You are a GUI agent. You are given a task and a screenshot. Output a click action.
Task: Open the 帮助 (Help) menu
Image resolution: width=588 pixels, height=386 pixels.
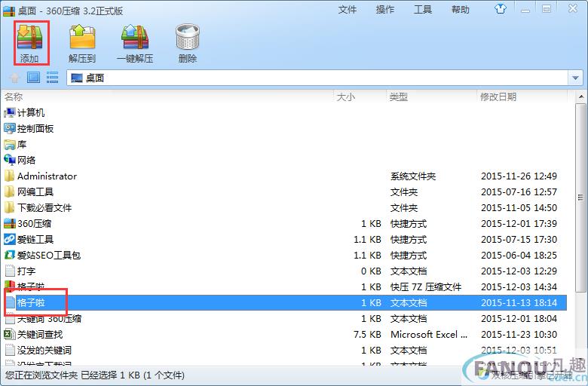tap(460, 10)
